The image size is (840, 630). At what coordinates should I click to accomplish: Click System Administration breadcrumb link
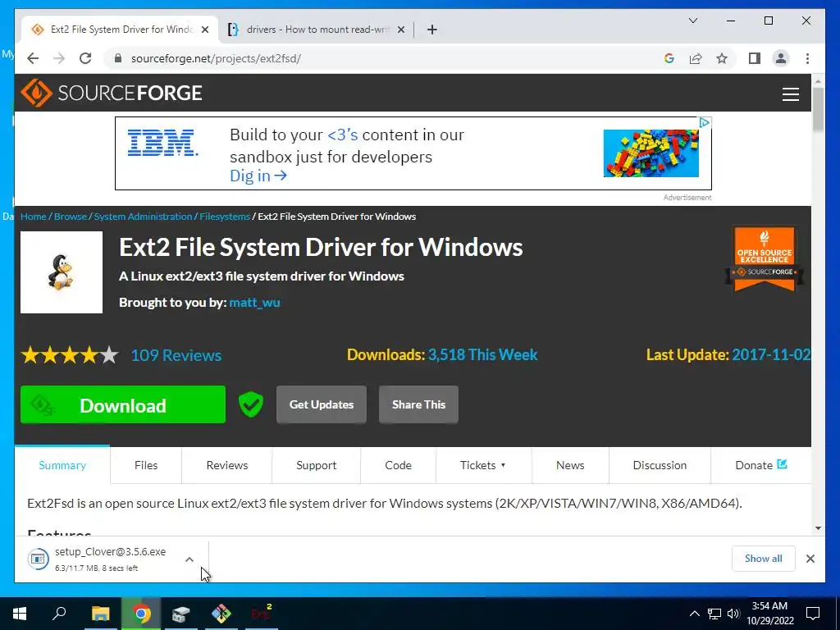click(143, 217)
